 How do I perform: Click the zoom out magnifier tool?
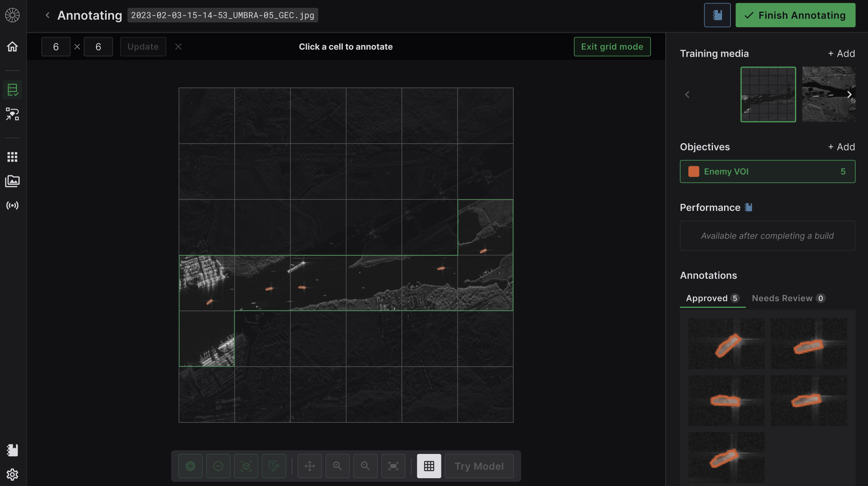(x=365, y=466)
